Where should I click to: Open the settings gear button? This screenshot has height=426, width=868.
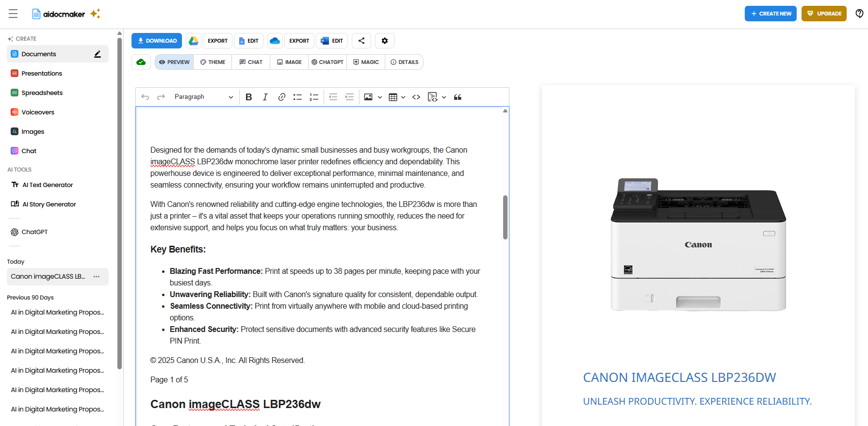click(x=385, y=41)
